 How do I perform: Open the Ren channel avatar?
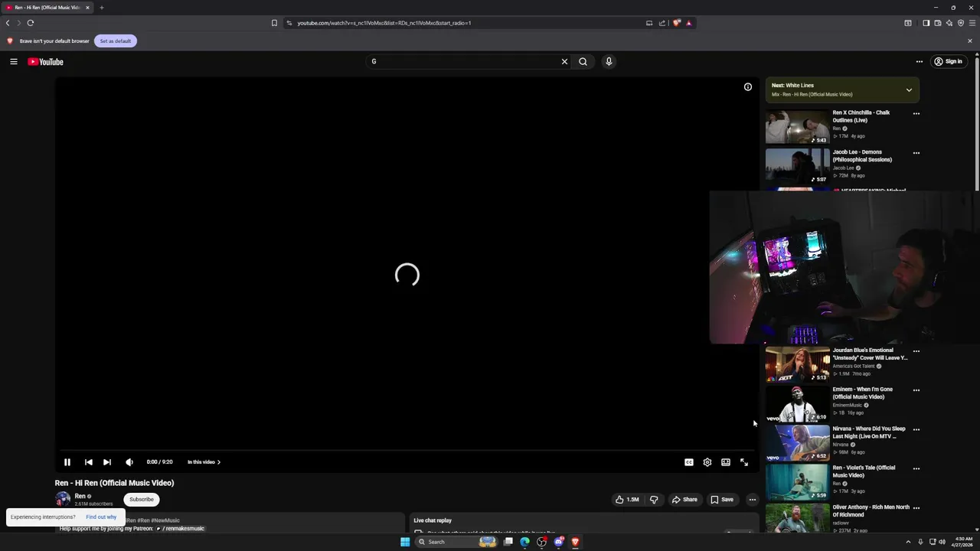pos(63,499)
